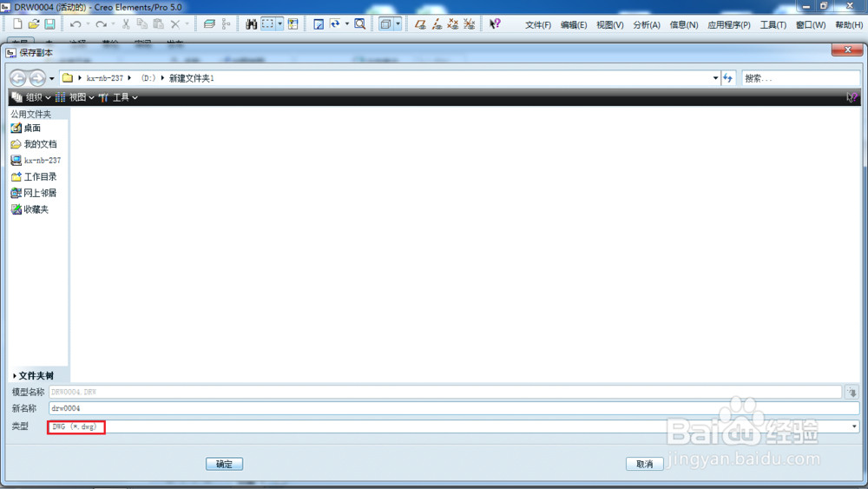
Task: Open the 视图 dropdown in dialog toolbar
Action: pos(75,97)
